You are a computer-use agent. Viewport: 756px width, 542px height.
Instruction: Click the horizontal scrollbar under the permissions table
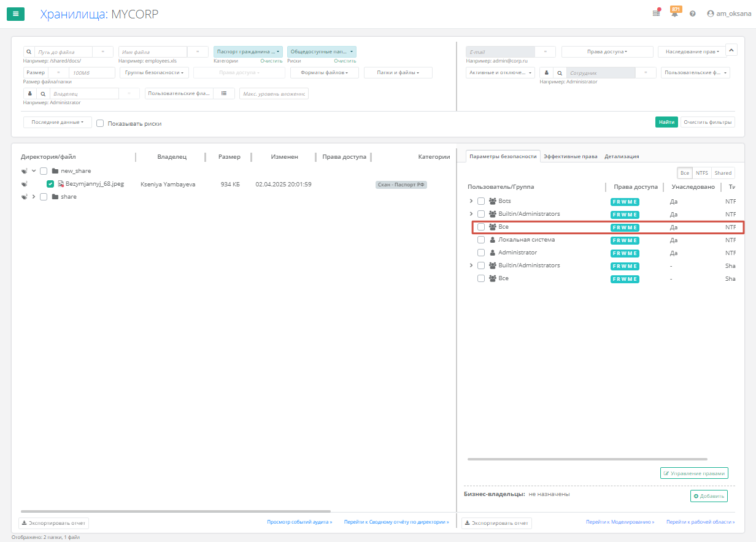(587, 459)
